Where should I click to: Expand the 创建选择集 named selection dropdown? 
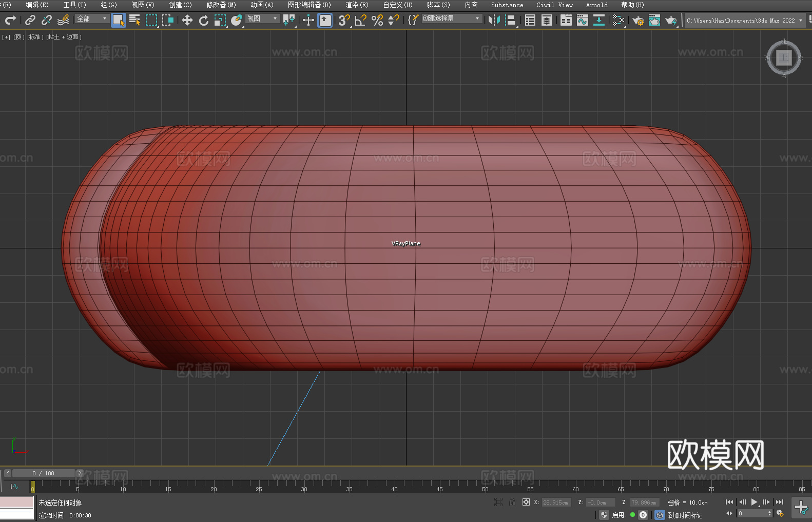pyautogui.click(x=451, y=18)
